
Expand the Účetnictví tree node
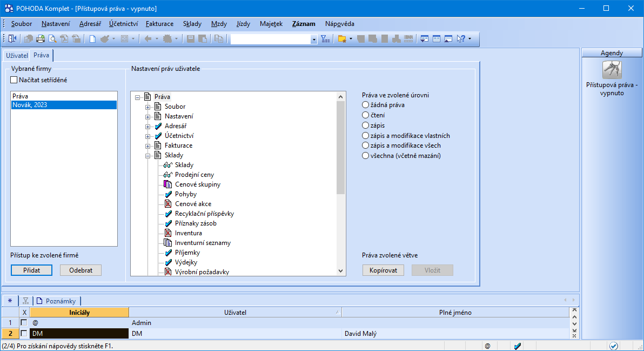coord(147,136)
